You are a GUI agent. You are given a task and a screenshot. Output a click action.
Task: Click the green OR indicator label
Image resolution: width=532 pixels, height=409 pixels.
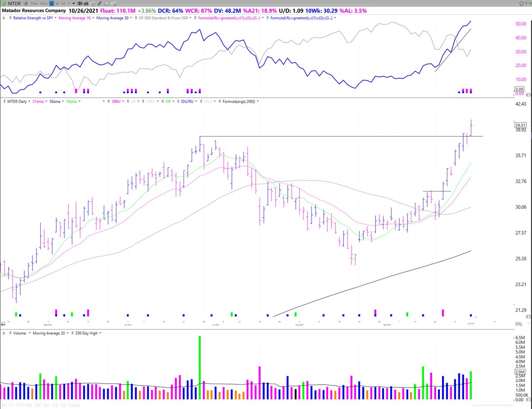168,102
